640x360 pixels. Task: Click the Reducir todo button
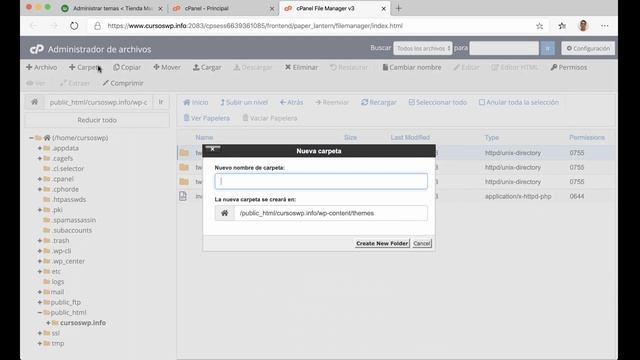97,120
